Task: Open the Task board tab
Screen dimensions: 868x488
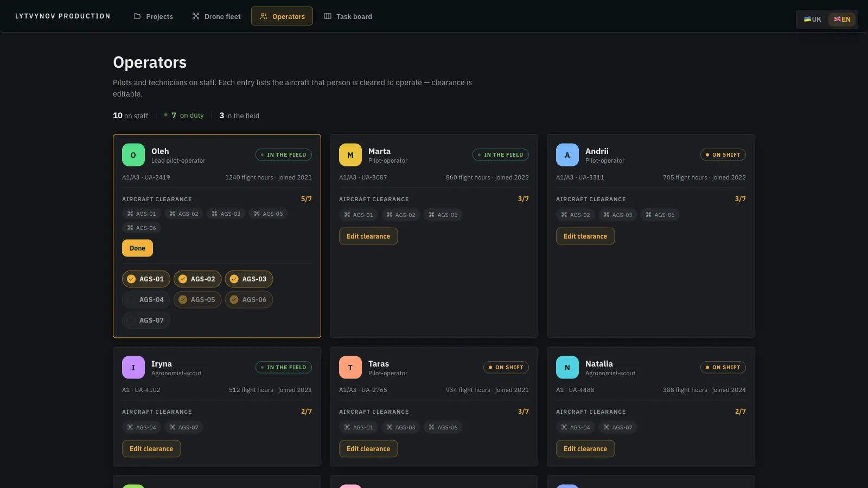Action: [348, 16]
